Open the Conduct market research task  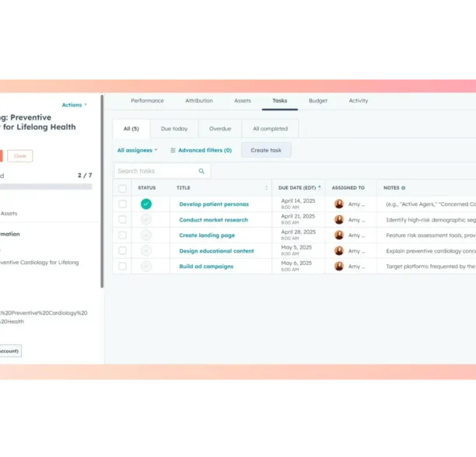click(213, 220)
